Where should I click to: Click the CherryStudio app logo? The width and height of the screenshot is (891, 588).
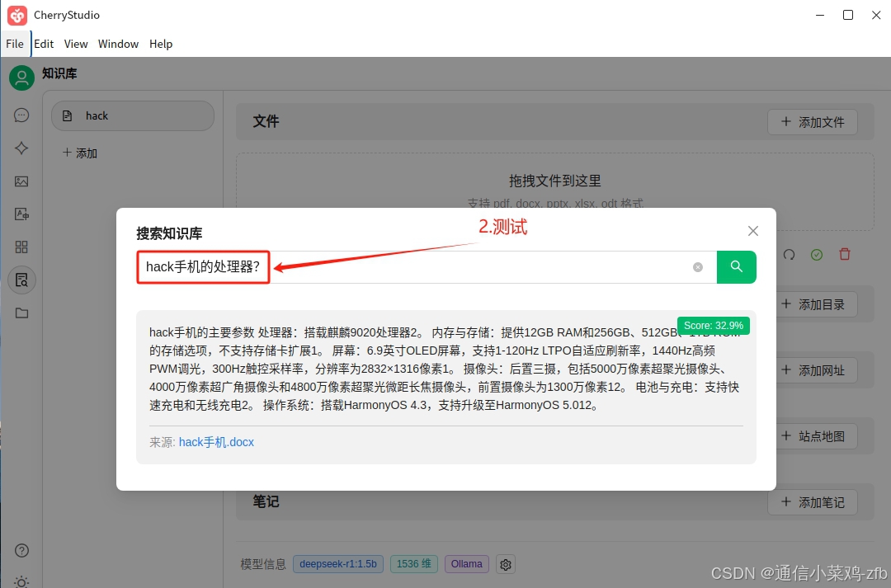[x=17, y=16]
